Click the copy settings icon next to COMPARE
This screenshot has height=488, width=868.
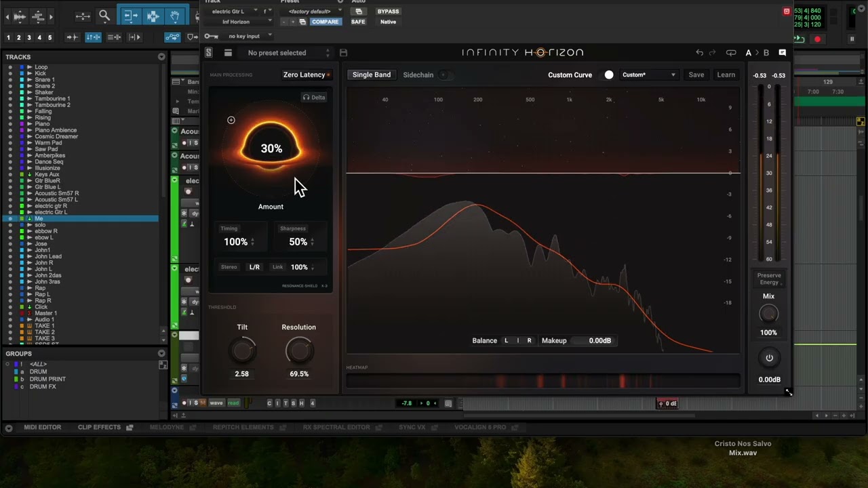[x=302, y=22]
